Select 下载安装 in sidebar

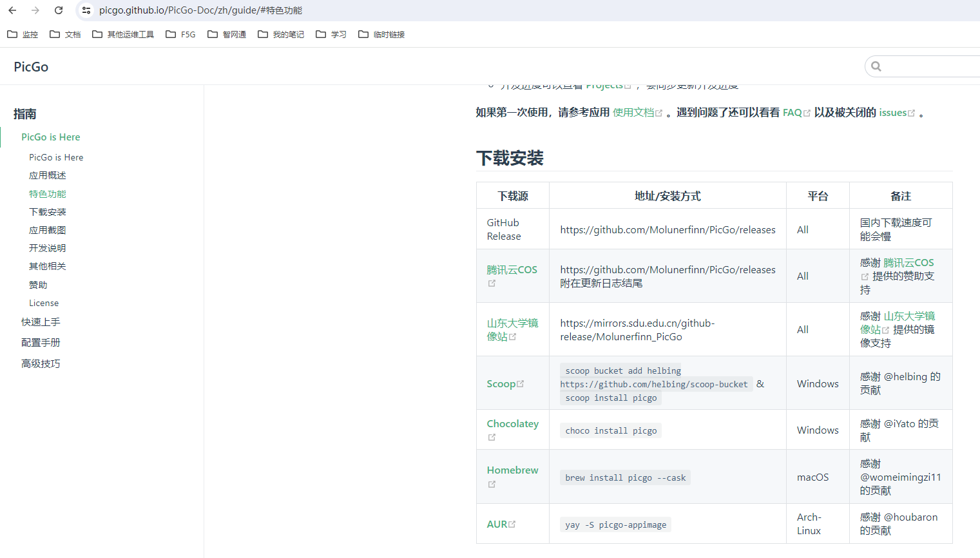click(48, 212)
